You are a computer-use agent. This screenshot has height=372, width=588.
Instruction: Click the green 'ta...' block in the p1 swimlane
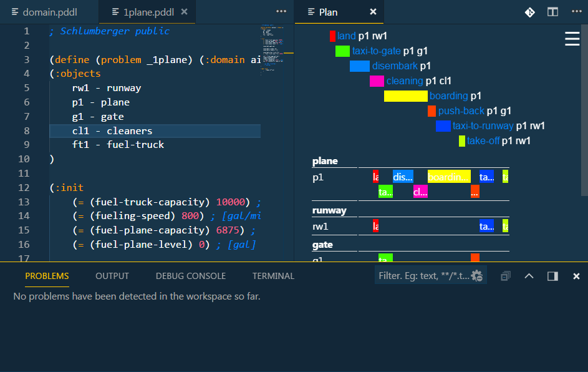(x=385, y=192)
